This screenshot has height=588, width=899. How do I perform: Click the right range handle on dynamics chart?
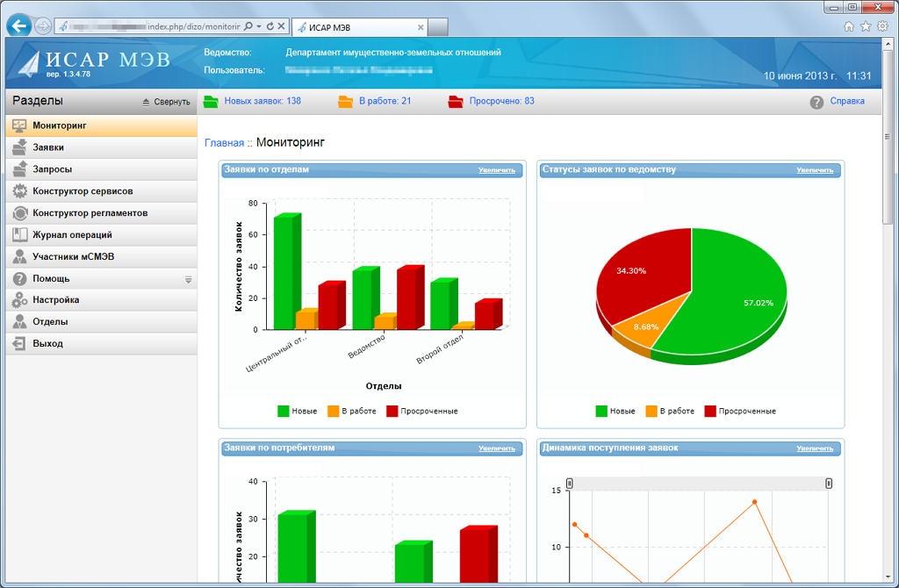tap(829, 484)
